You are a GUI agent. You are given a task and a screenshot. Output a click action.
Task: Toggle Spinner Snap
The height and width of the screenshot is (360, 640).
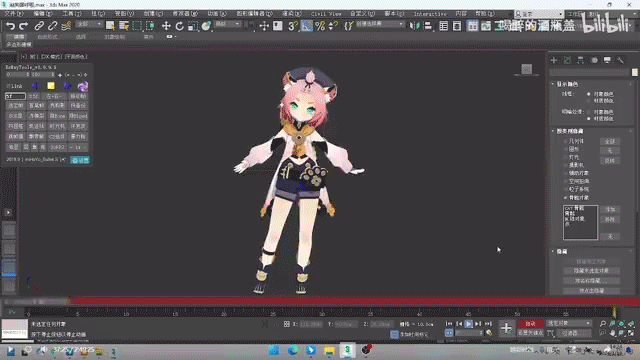pyautogui.click(x=333, y=26)
